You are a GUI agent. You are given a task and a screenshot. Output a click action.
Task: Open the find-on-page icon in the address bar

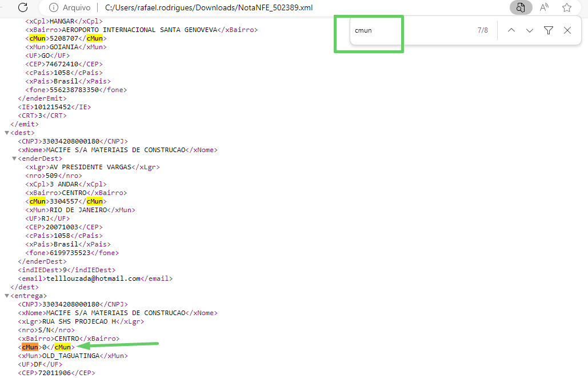[521, 7]
